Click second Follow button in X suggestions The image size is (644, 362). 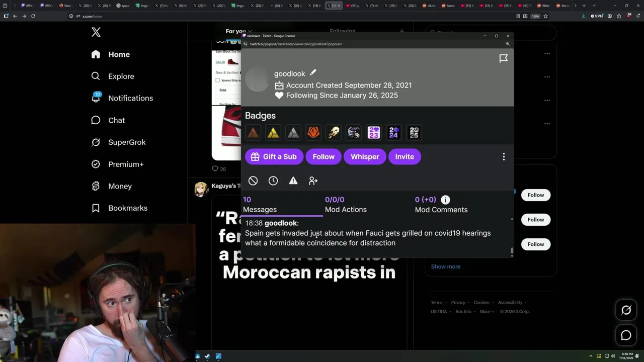click(x=536, y=220)
